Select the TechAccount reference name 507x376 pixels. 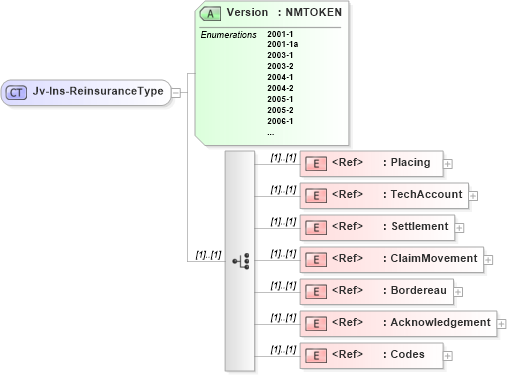pos(426,194)
